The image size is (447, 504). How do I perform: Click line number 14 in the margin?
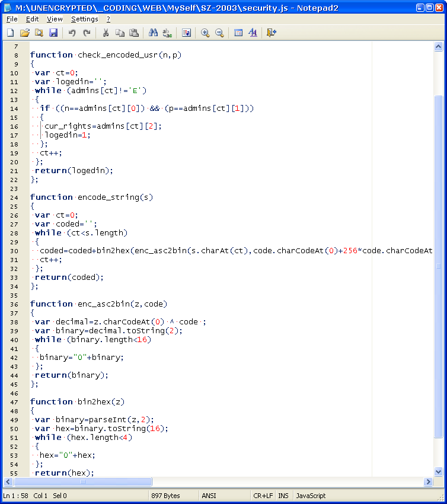pyautogui.click(x=14, y=109)
